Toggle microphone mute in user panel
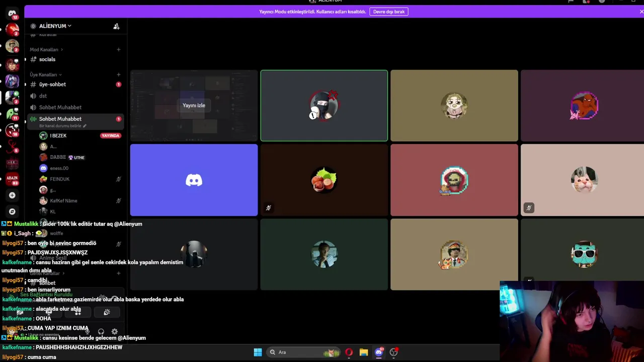The image size is (644, 362). (87, 332)
